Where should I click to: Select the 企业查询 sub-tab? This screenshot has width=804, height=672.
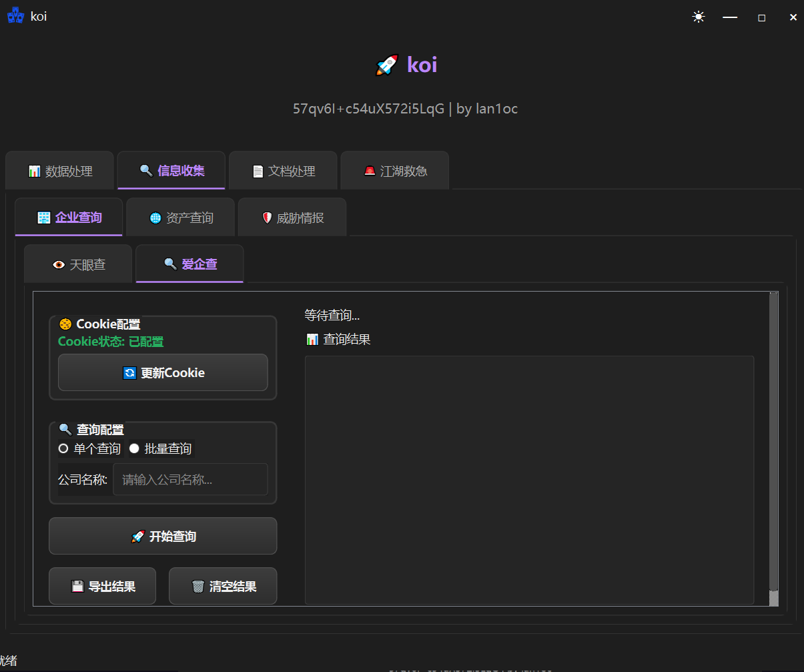(69, 218)
